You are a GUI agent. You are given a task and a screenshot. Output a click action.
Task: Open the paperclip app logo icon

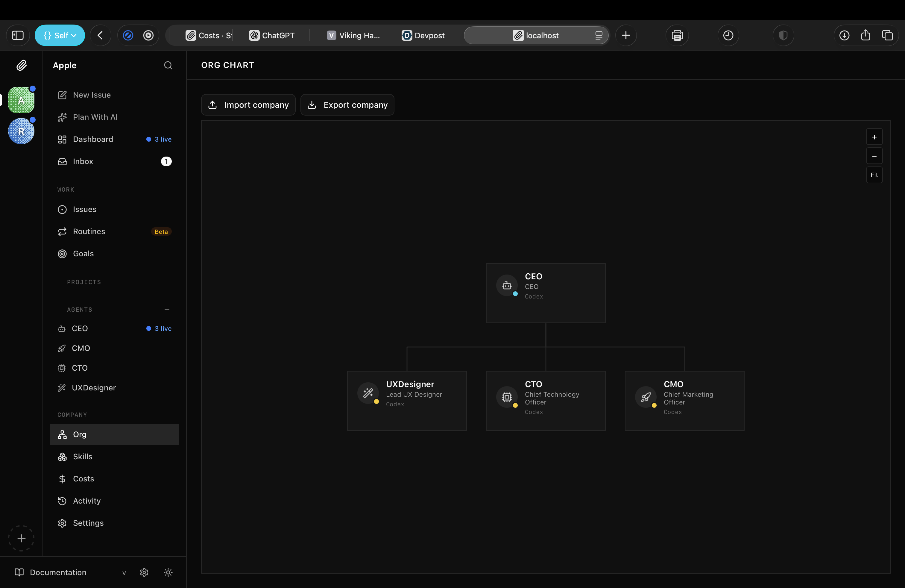pos(21,66)
